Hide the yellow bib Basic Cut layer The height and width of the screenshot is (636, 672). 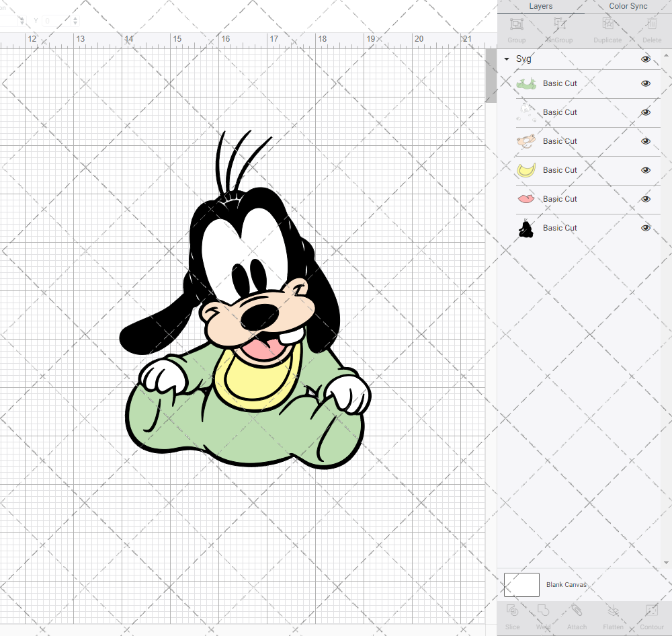(x=645, y=170)
